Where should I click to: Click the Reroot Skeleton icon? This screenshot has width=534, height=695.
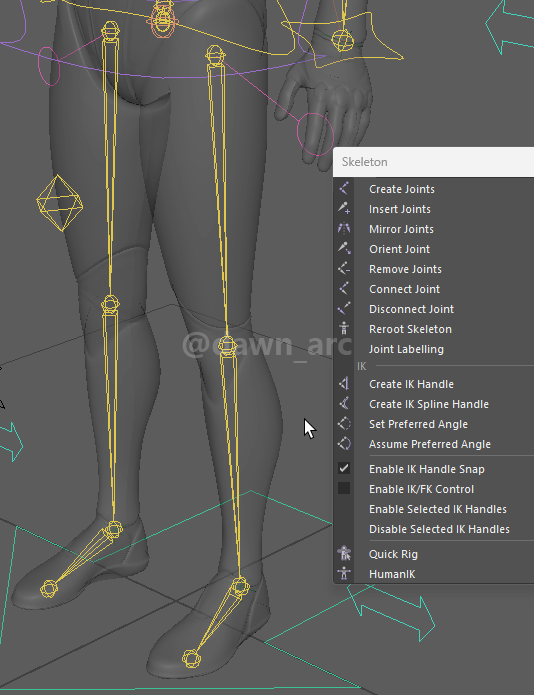344,328
